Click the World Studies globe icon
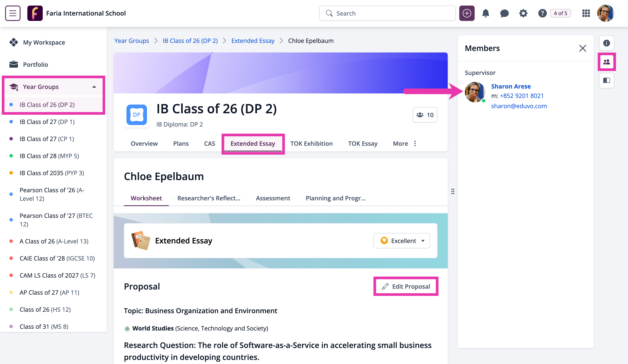Image resolution: width=628 pixels, height=364 pixels. (x=127, y=329)
